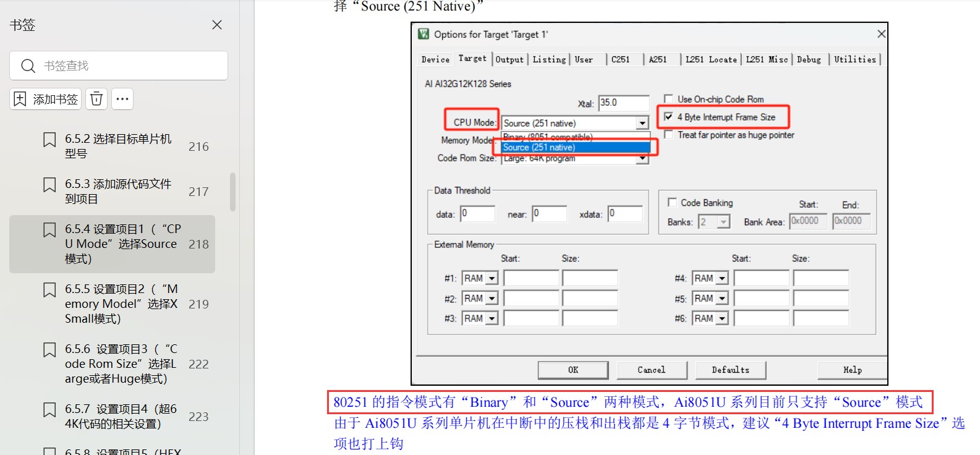This screenshot has height=455, width=980.
Task: Click the data threshold input field
Action: [477, 214]
